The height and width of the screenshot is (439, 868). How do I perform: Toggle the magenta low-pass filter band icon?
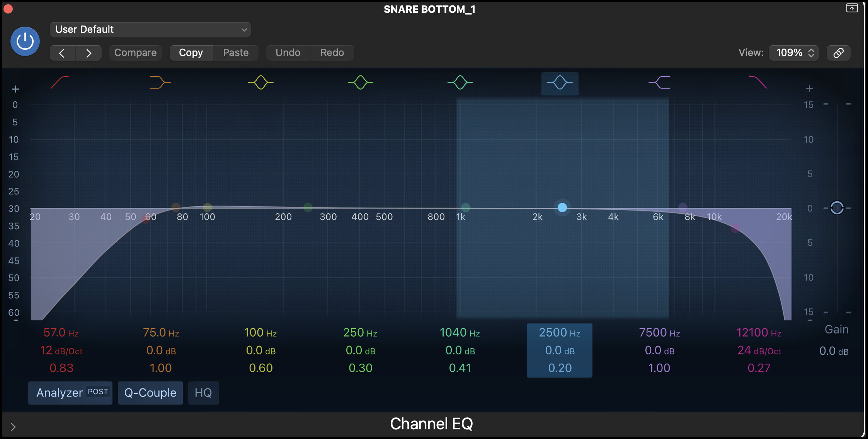pos(758,82)
